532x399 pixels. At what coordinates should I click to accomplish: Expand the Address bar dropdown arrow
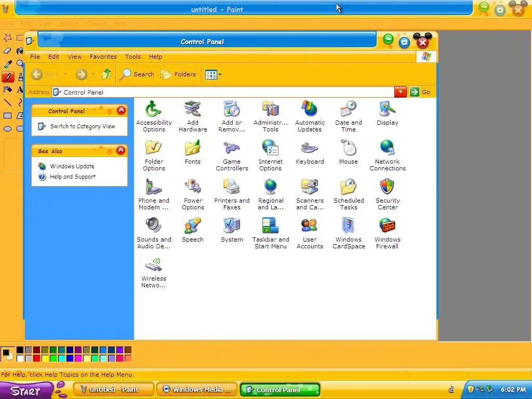click(401, 92)
